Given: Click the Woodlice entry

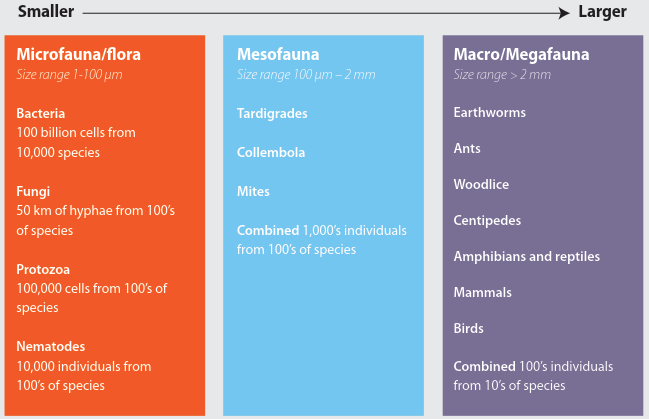Looking at the screenshot, I should 483,184.
